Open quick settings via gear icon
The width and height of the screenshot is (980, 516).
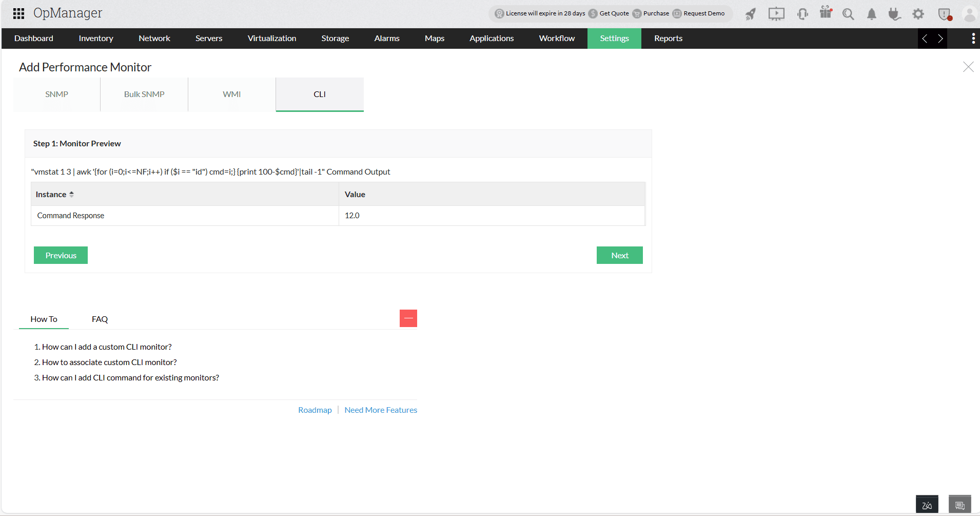pyautogui.click(x=918, y=14)
